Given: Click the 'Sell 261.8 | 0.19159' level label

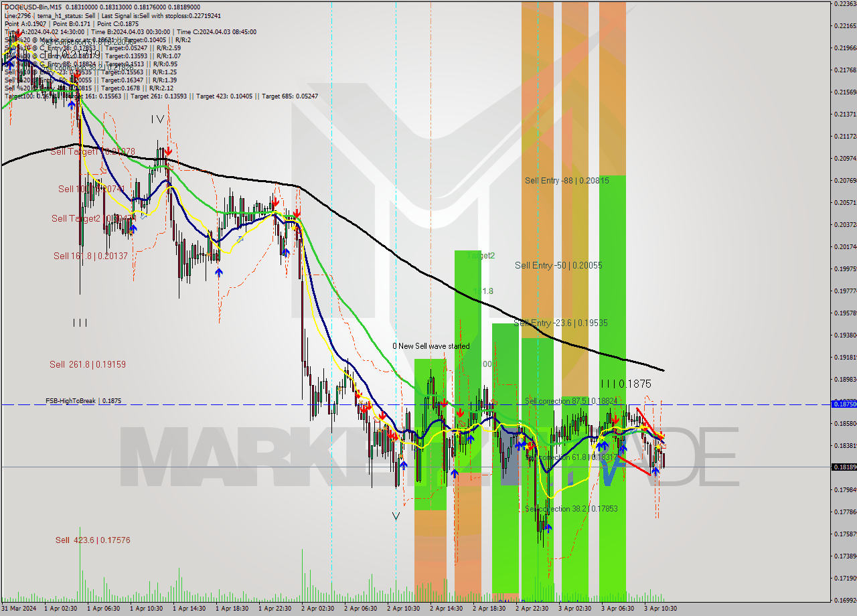Looking at the screenshot, I should coord(88,364).
